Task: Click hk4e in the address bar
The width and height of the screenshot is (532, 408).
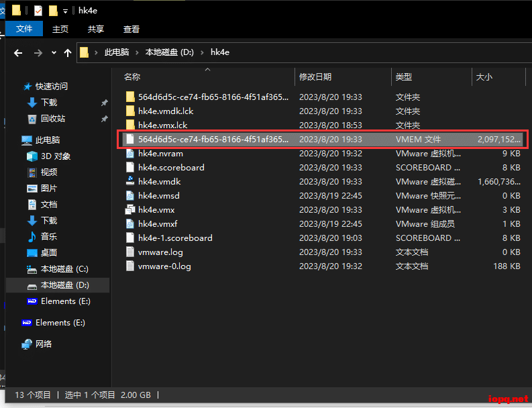Action: (x=220, y=52)
